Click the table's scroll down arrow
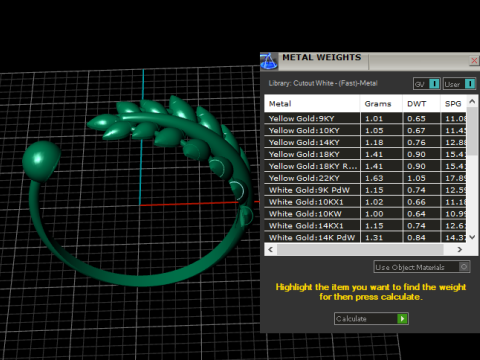 coord(472,237)
